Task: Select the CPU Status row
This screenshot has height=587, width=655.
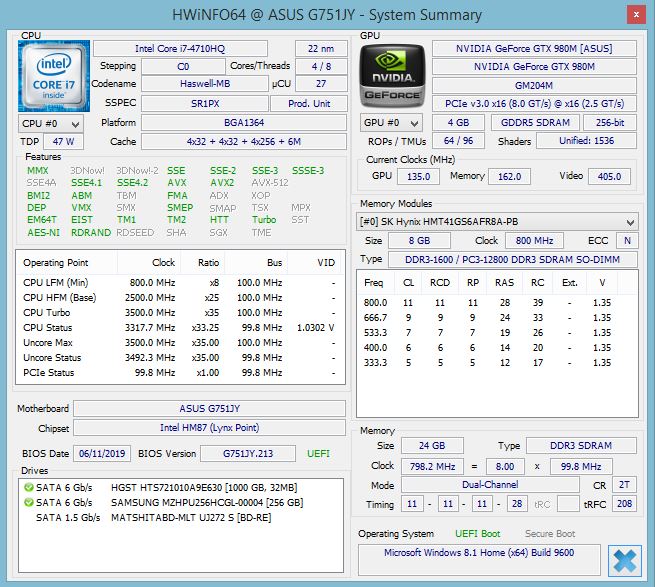Action: pyautogui.click(x=180, y=328)
